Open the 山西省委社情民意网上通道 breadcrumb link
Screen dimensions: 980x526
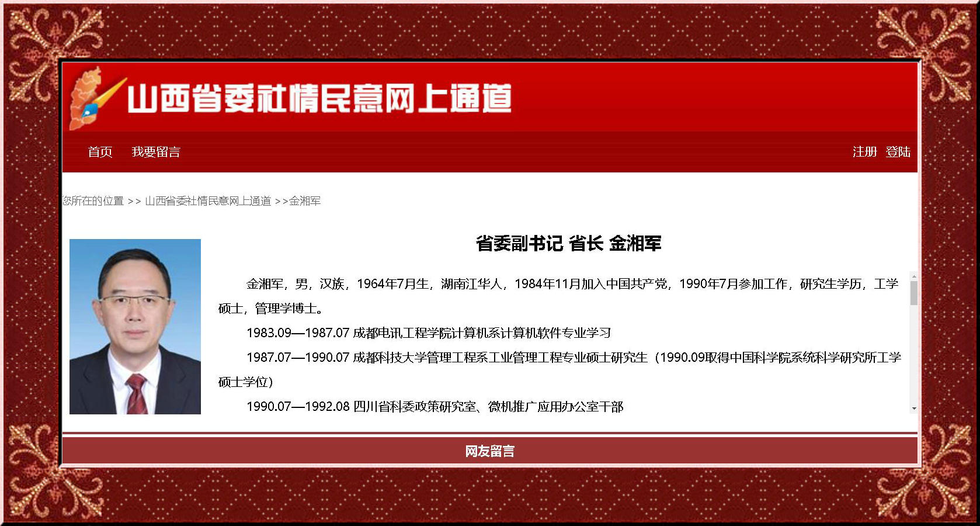click(x=208, y=201)
